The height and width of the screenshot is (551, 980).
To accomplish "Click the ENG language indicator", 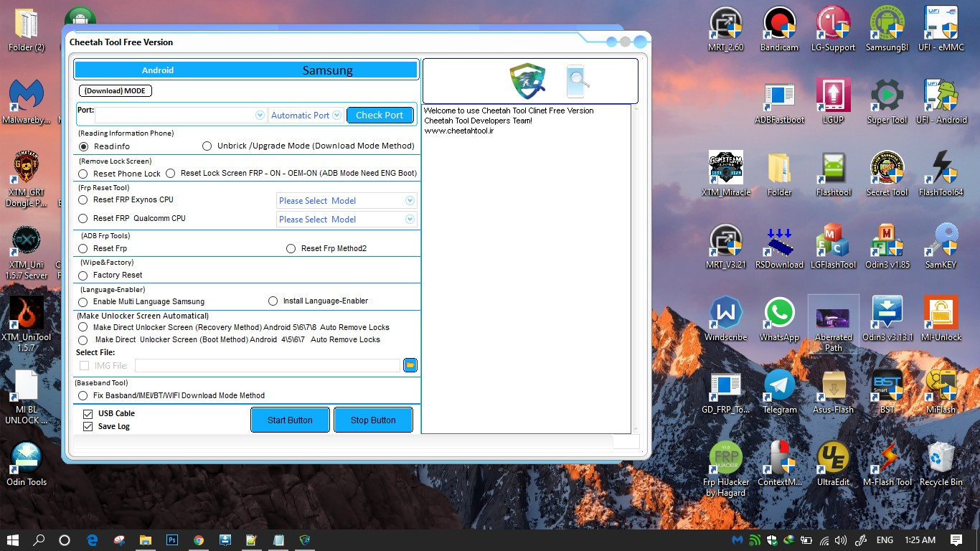I will click(885, 540).
